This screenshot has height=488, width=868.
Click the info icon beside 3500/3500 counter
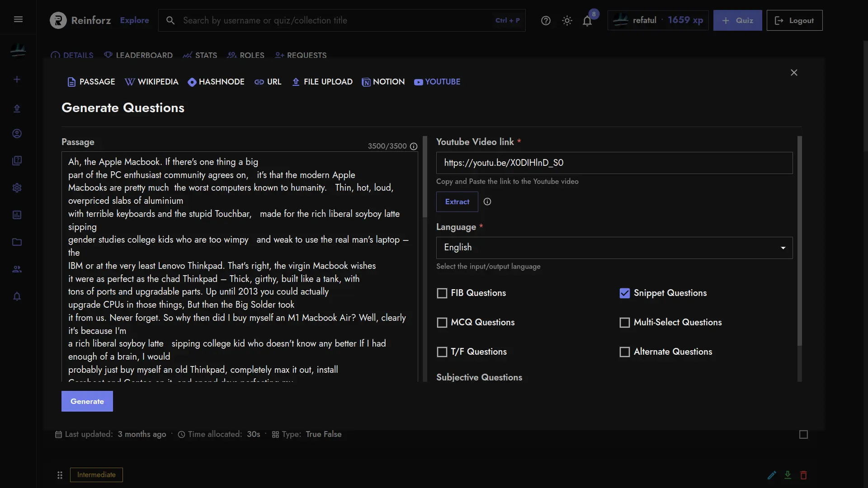(414, 146)
